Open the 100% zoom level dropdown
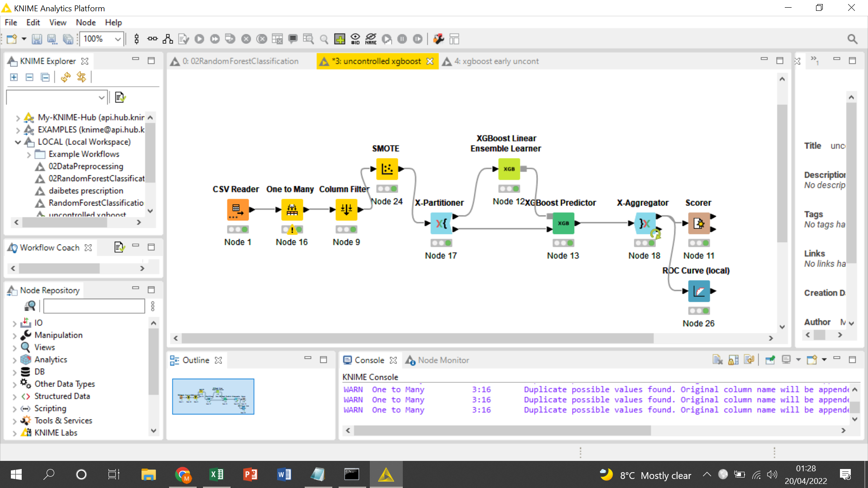Screen dimensions: 868x488 [x=118, y=39]
